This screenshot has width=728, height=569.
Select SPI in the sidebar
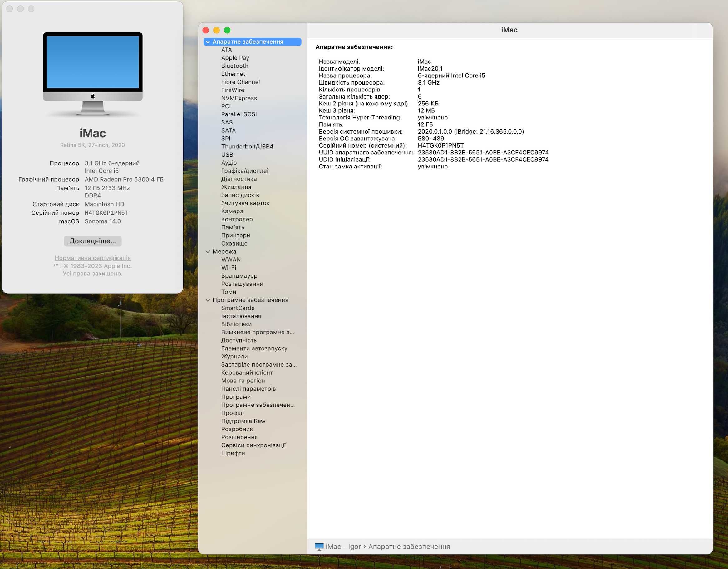tap(226, 139)
